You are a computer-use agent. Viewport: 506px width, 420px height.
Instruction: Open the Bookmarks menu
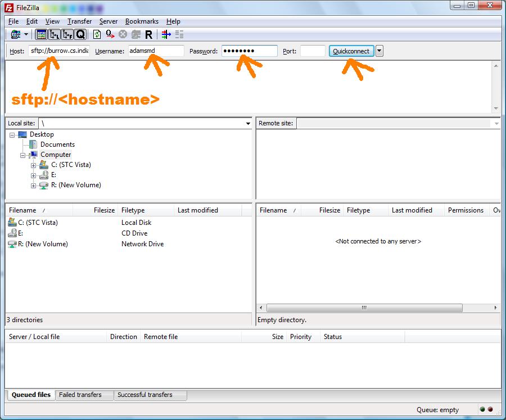pos(142,21)
